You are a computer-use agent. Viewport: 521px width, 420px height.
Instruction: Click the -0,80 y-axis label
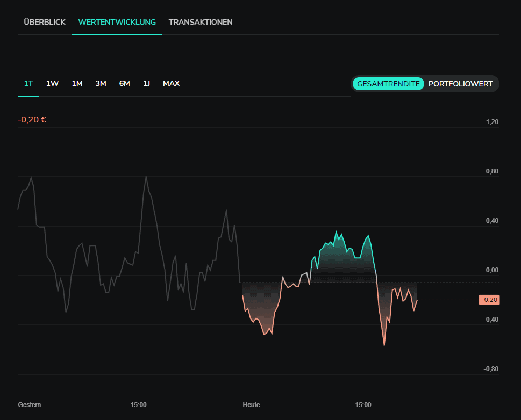(x=491, y=369)
